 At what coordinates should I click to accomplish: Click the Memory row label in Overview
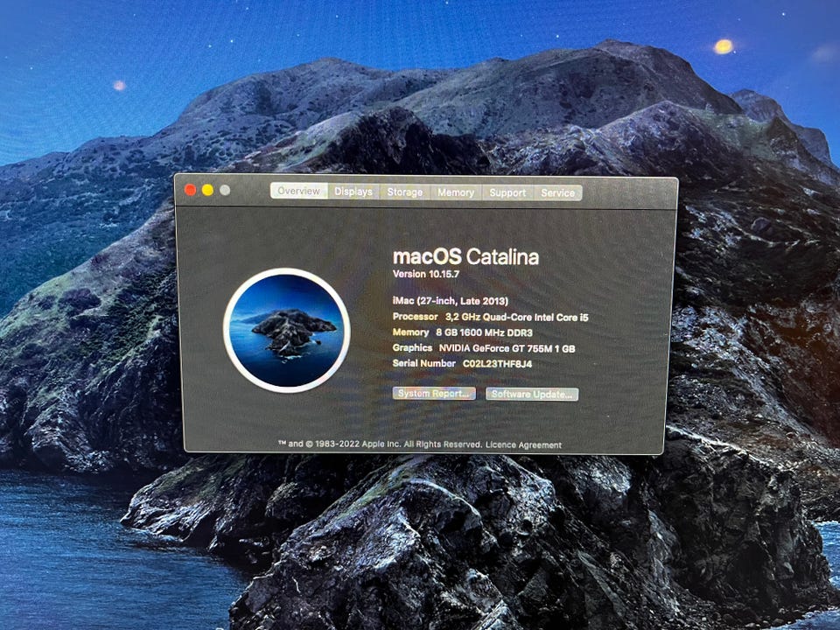pyautogui.click(x=411, y=332)
